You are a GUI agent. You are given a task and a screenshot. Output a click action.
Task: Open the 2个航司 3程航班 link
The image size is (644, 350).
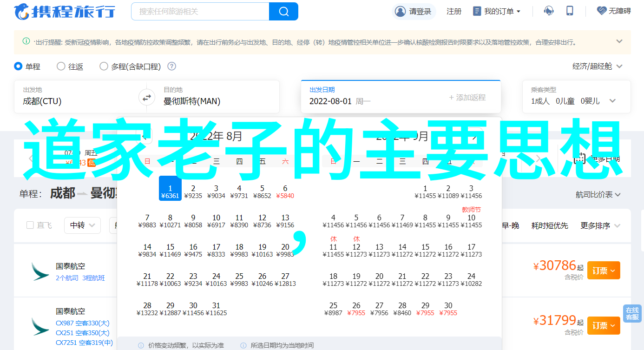80,278
